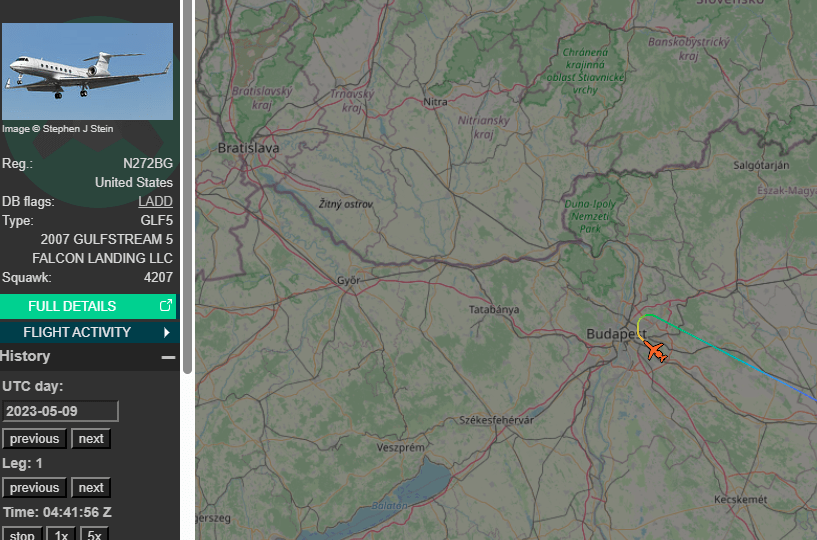
Task: Open the Gulfstream aircraft photo
Action: click(88, 71)
